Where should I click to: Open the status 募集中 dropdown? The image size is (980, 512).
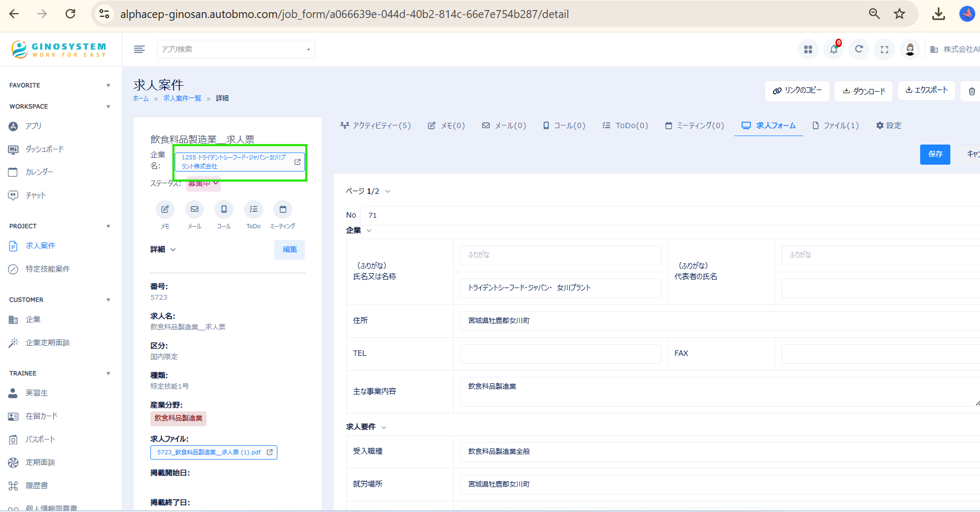tap(203, 183)
